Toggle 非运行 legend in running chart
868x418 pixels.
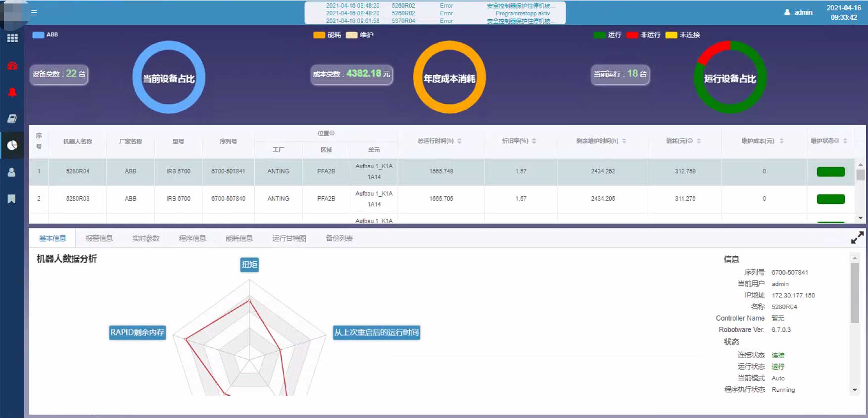(x=643, y=35)
